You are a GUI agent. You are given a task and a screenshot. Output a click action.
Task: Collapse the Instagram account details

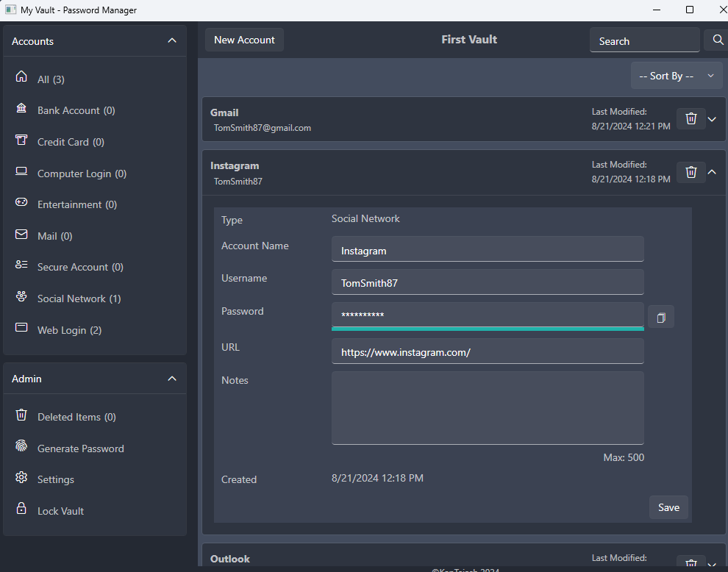712,172
